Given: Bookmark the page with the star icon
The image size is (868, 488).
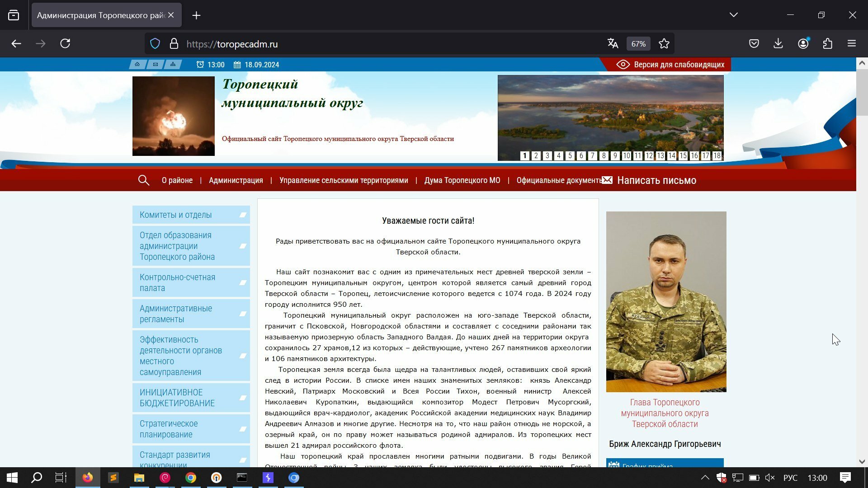Looking at the screenshot, I should click(664, 44).
